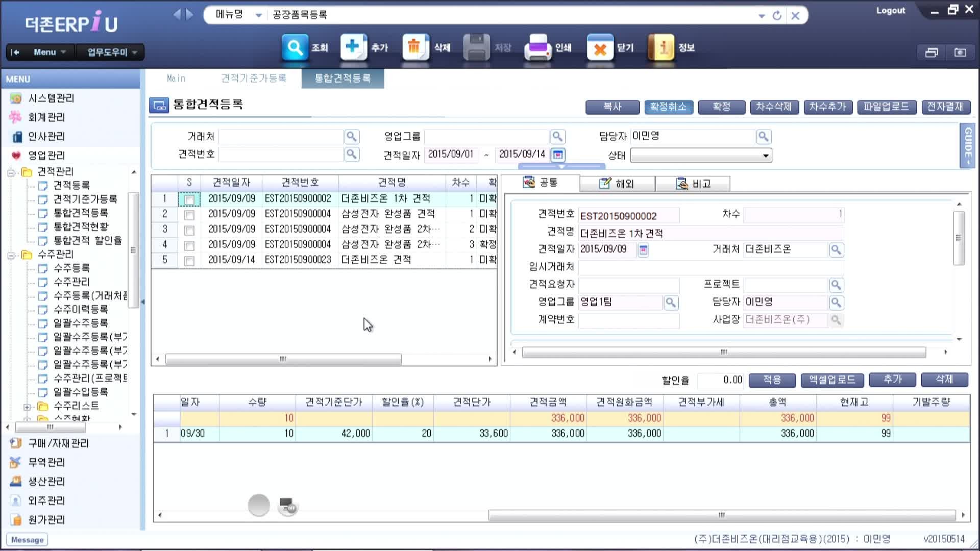Open 담당자 lookup magnifier in filter area
Screen dimensions: 980x551
(x=763, y=137)
